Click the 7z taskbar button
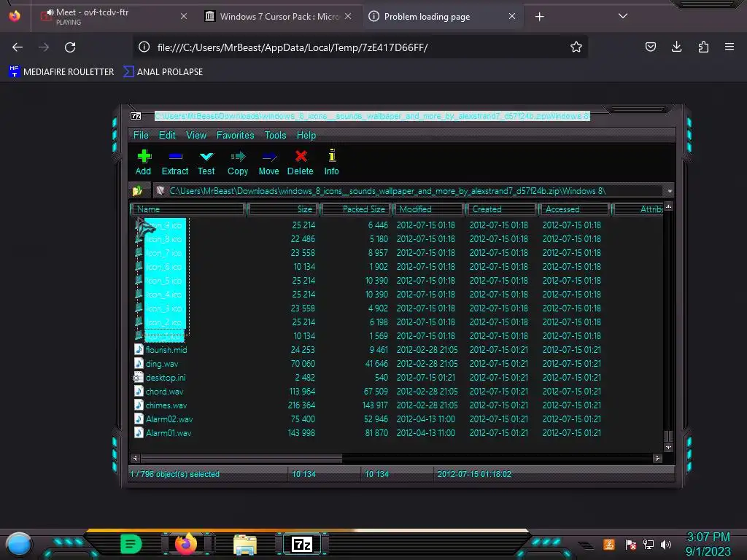 coord(302,544)
